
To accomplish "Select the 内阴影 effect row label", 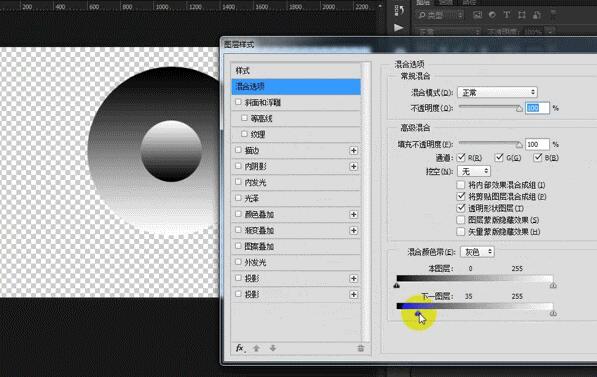I will click(255, 166).
